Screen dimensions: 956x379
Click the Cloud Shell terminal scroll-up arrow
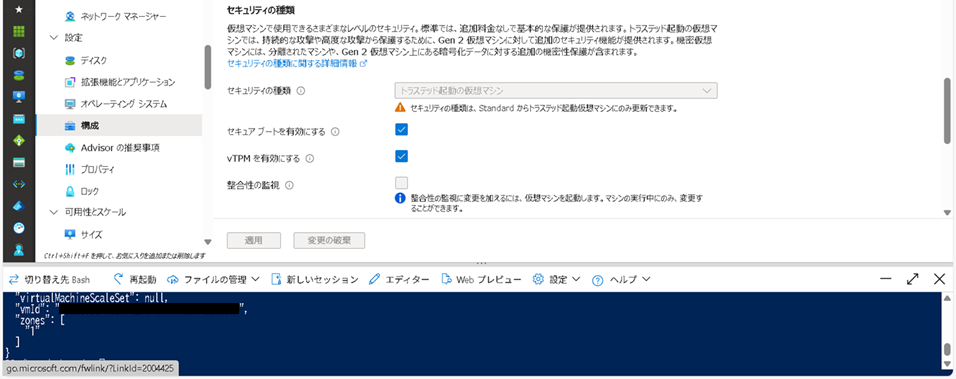[947, 298]
